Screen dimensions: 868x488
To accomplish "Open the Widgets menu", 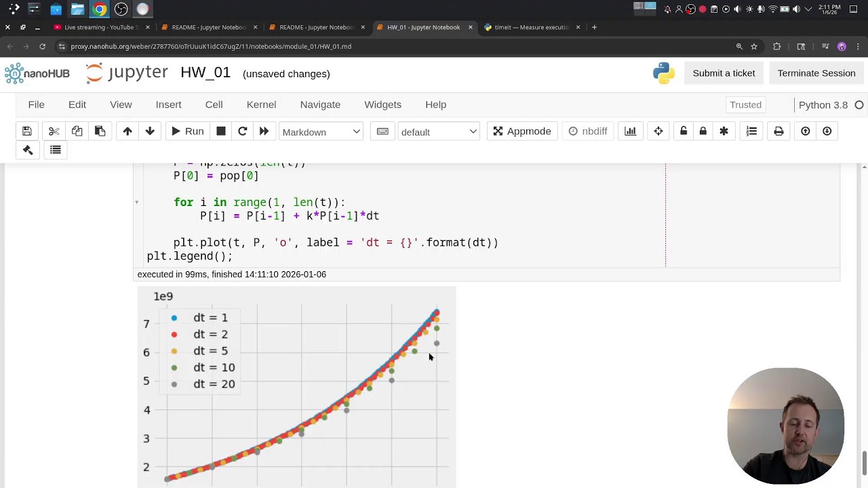I will pos(382,104).
